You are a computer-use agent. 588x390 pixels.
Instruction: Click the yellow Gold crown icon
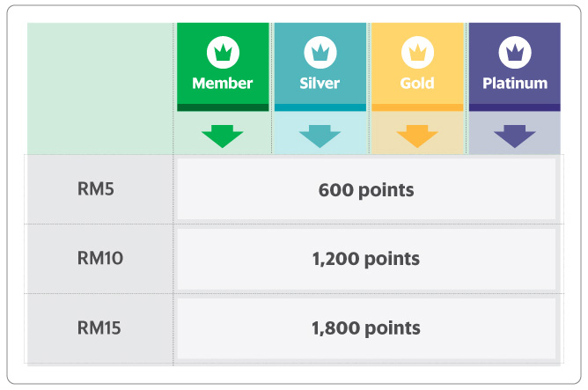(x=417, y=53)
